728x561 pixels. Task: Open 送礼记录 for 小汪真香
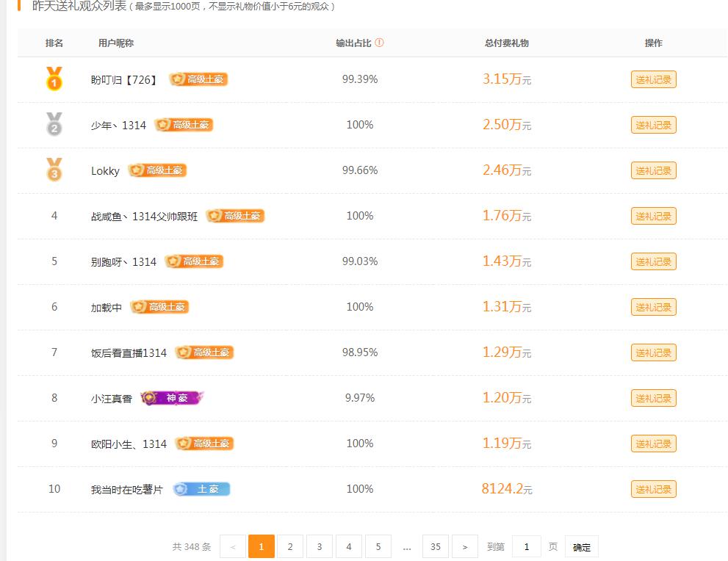click(653, 398)
